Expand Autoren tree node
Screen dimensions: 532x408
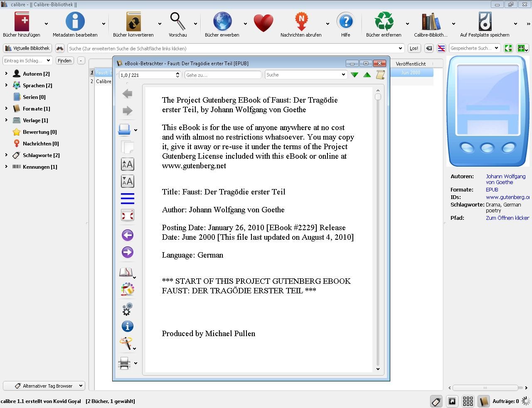coord(6,74)
